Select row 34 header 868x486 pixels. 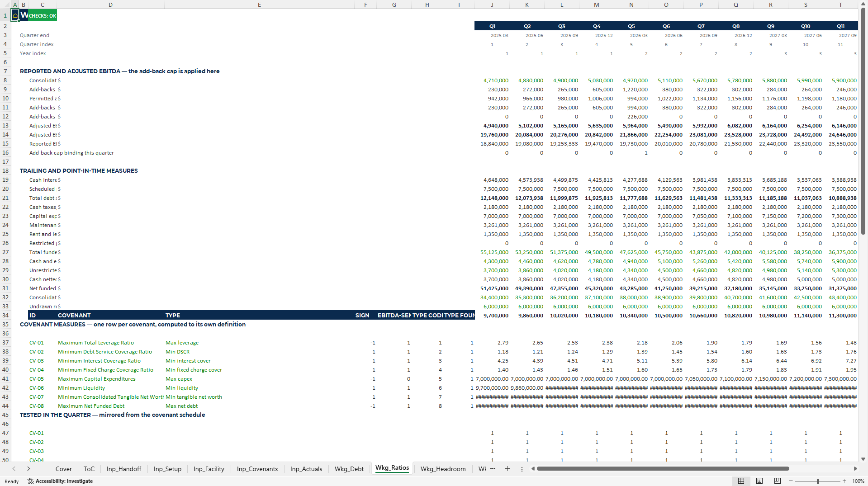coord(5,316)
